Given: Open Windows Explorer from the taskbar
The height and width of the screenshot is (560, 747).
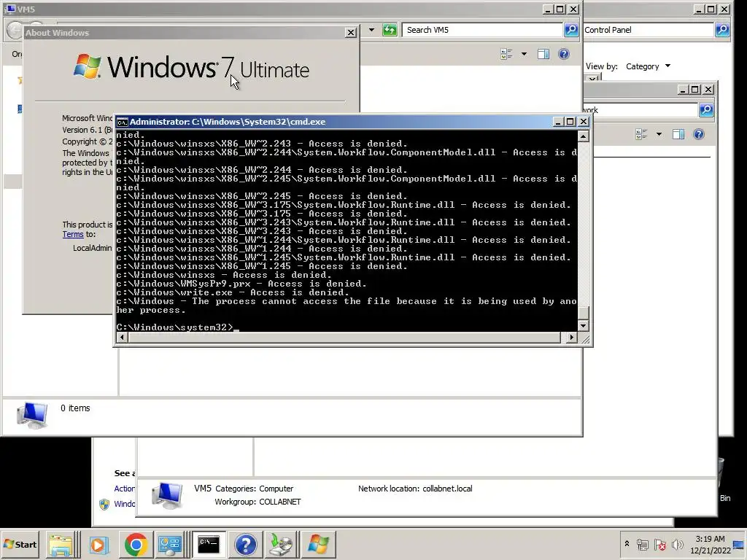Looking at the screenshot, I should 61,544.
